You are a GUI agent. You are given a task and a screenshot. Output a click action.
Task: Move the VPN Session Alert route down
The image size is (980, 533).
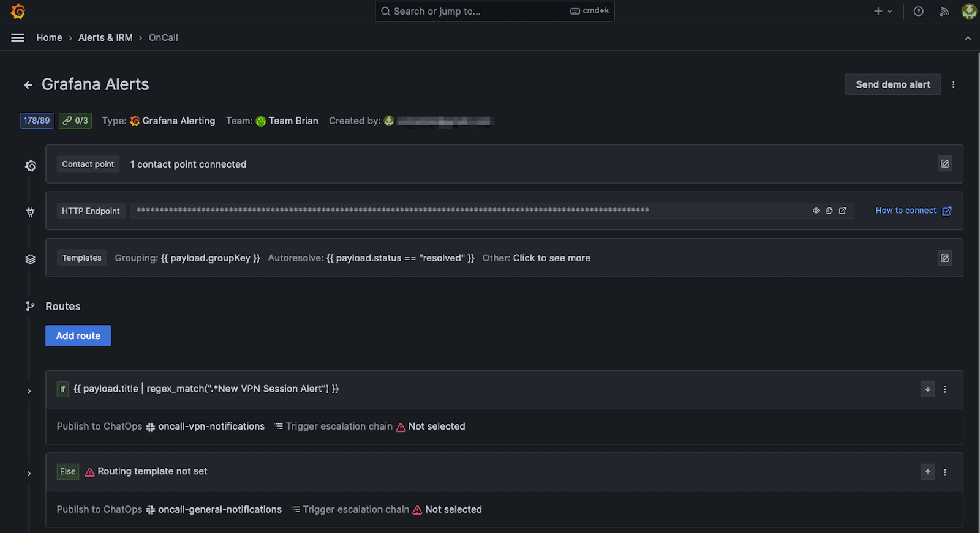click(927, 389)
